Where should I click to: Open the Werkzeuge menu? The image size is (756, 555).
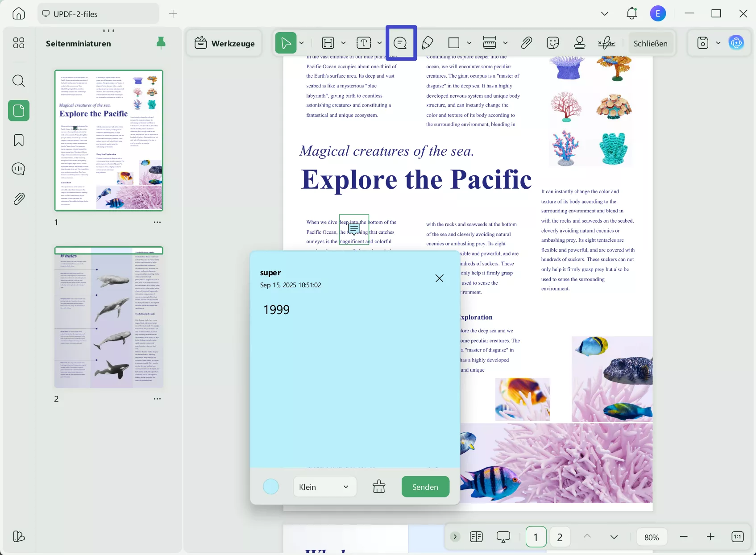pyautogui.click(x=224, y=43)
